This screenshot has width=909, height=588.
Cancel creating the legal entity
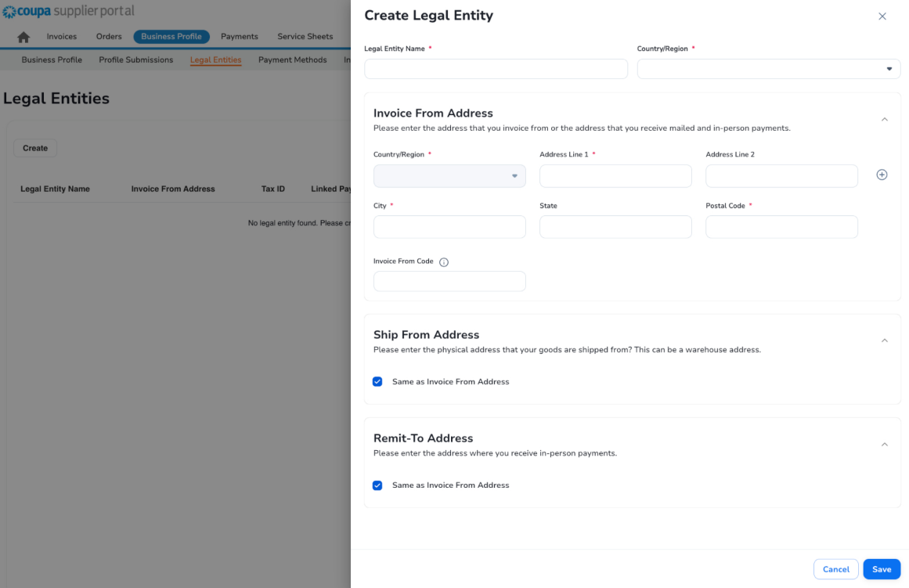835,569
